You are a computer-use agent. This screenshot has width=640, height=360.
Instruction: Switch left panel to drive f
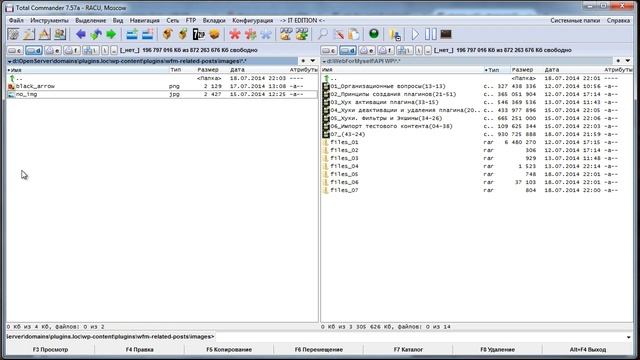(x=71, y=50)
